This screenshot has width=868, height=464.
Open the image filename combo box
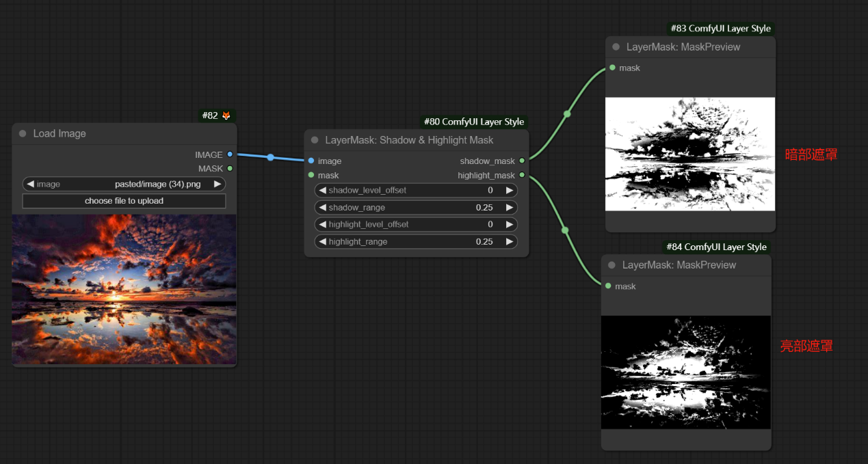click(x=124, y=184)
